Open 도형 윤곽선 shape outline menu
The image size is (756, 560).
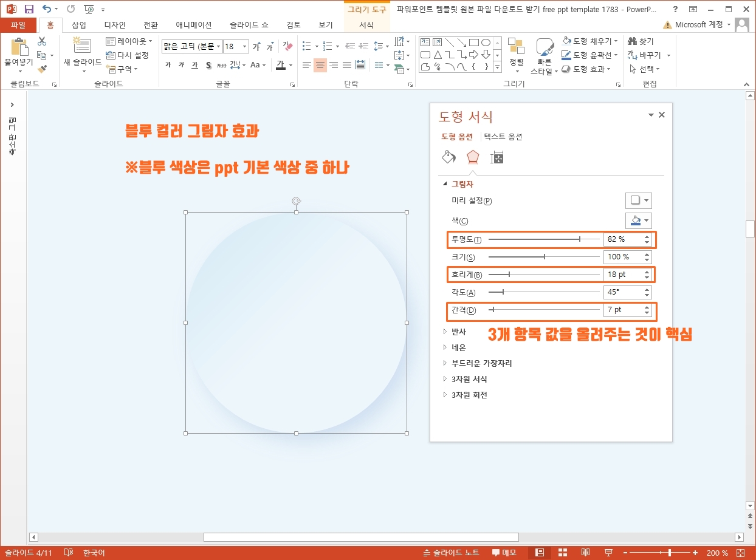coord(589,55)
